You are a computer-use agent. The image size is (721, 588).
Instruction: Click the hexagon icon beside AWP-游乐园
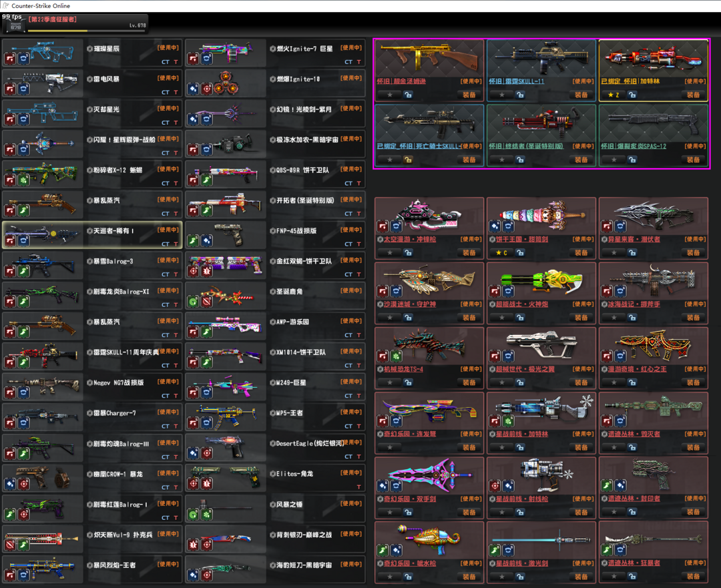point(272,322)
